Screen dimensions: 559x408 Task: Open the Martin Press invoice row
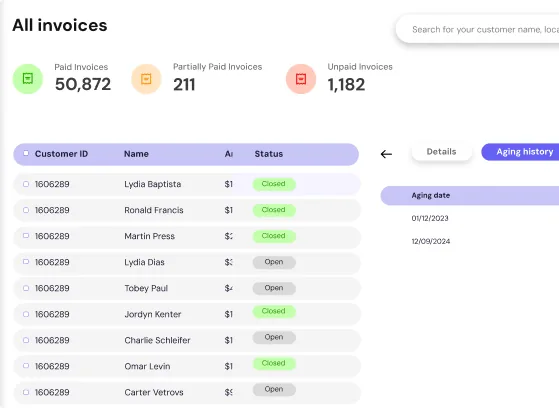pyautogui.click(x=187, y=236)
